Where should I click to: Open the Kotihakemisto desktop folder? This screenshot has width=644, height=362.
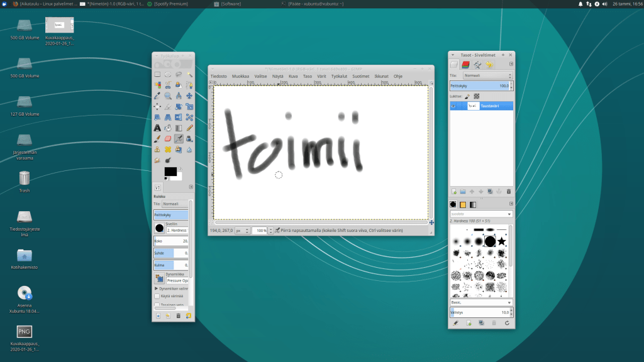point(25,256)
